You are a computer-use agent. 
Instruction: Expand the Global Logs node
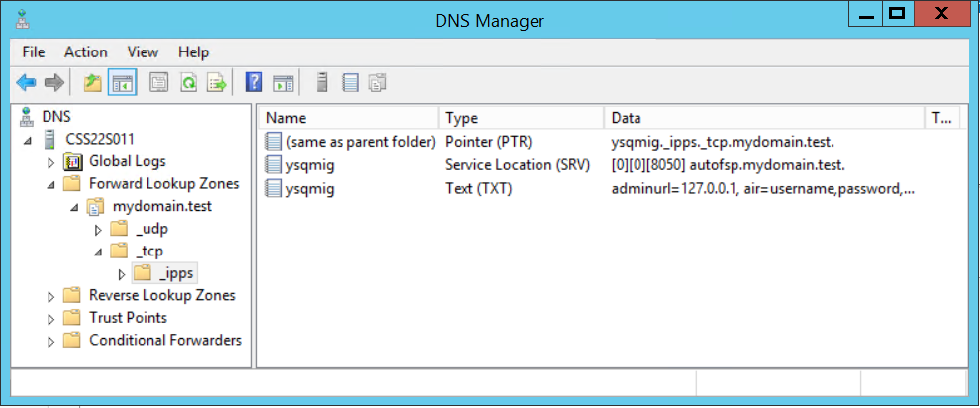51,161
